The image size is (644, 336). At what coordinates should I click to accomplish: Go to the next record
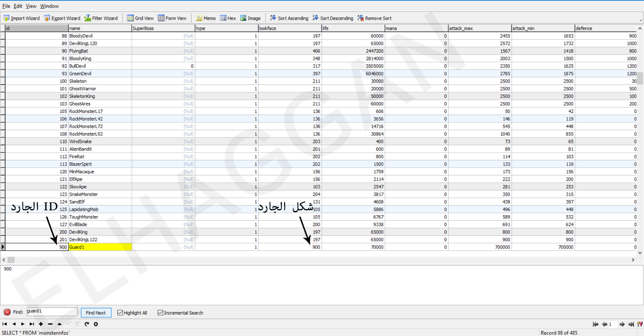click(x=23, y=324)
